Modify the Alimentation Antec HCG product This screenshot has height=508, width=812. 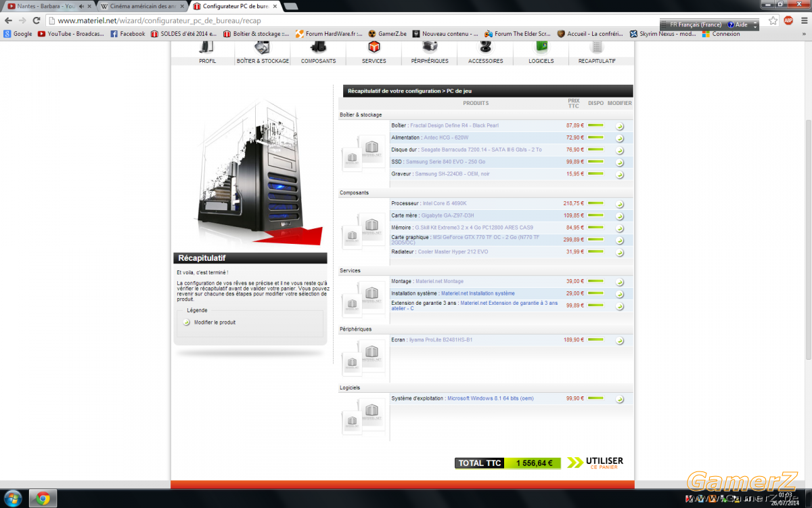(x=619, y=138)
